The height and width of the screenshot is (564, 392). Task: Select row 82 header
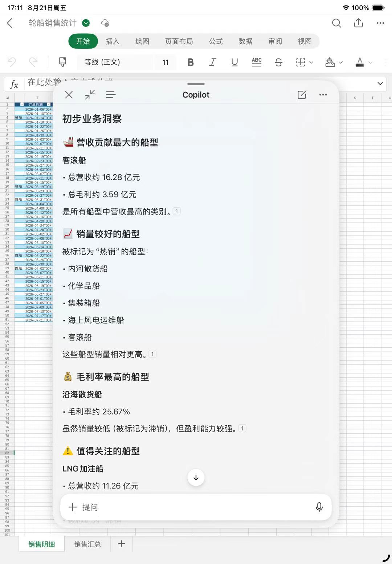(7, 453)
